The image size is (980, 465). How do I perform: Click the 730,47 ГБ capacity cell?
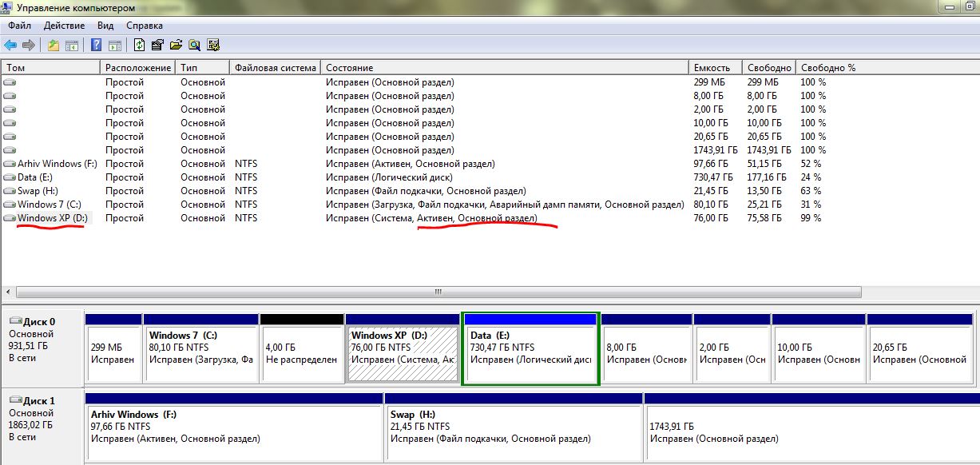[x=713, y=177]
